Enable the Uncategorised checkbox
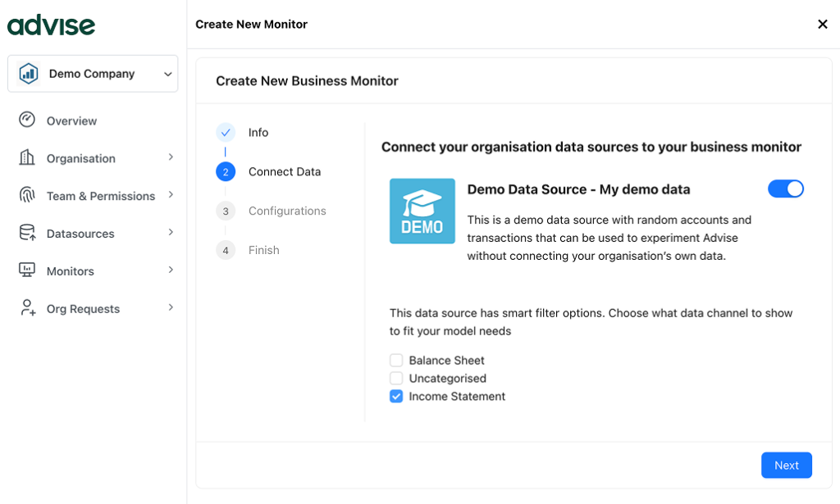 click(396, 379)
